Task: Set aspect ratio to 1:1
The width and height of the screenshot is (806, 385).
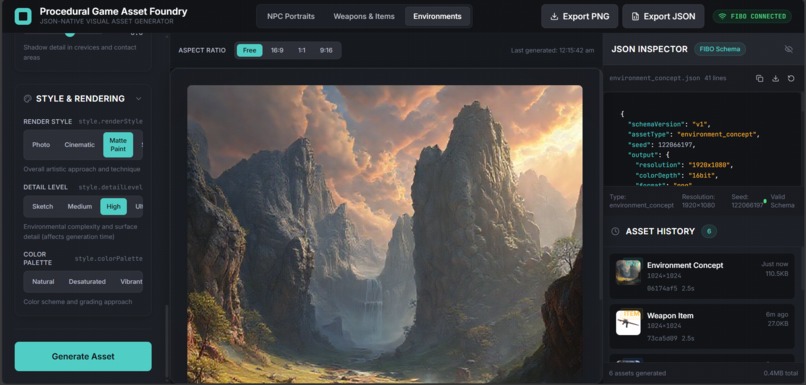Action: 302,50
